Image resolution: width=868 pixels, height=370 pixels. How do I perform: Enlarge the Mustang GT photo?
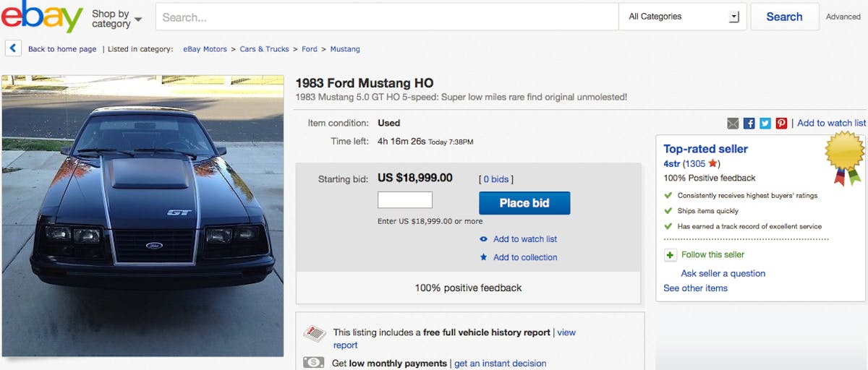click(x=143, y=215)
